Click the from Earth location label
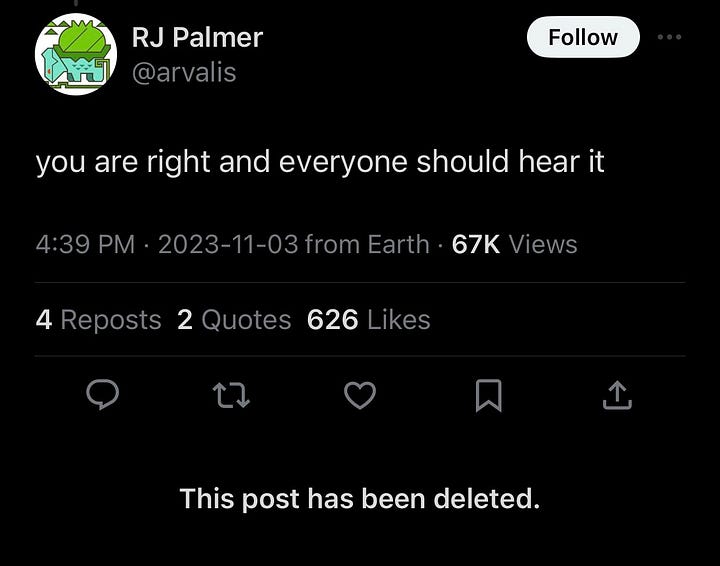Image resolution: width=720 pixels, height=566 pixels. pos(367,244)
